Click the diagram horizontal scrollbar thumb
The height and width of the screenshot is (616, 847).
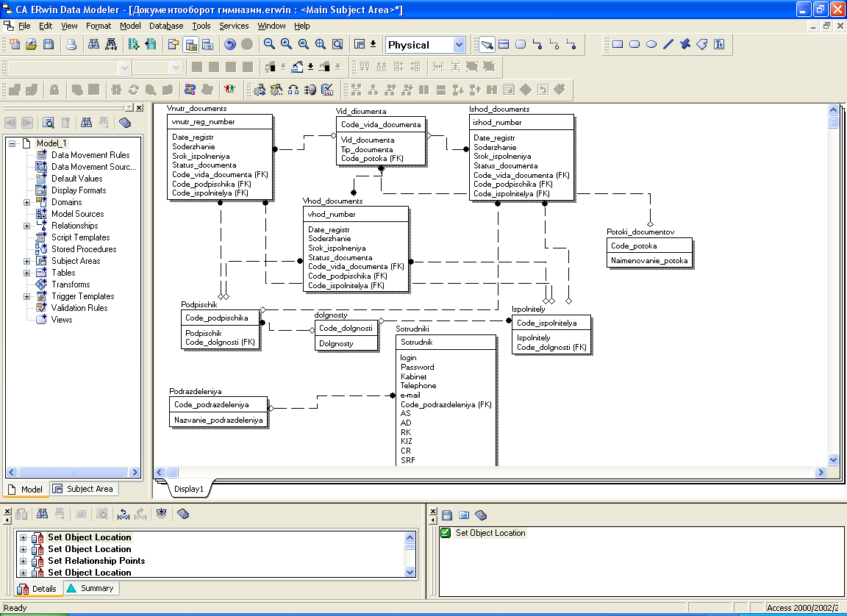[172, 472]
